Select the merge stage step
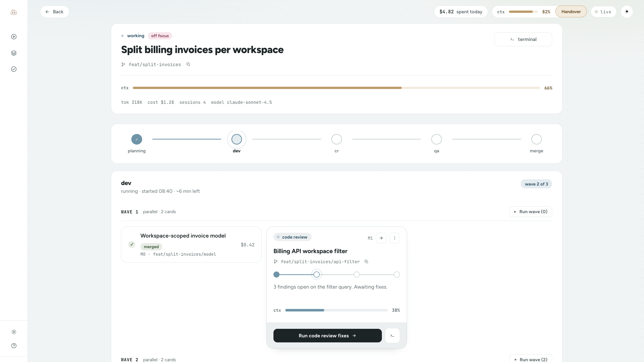The image size is (644, 362). 536,139
